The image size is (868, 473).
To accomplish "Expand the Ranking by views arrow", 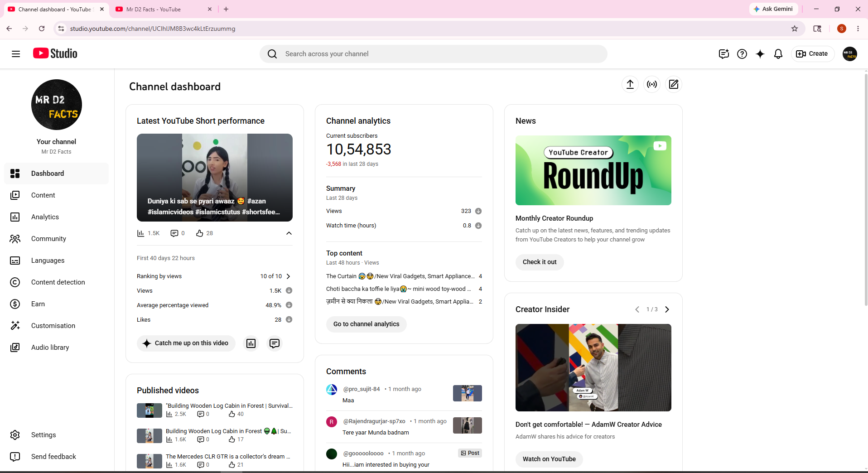I will (x=288, y=276).
